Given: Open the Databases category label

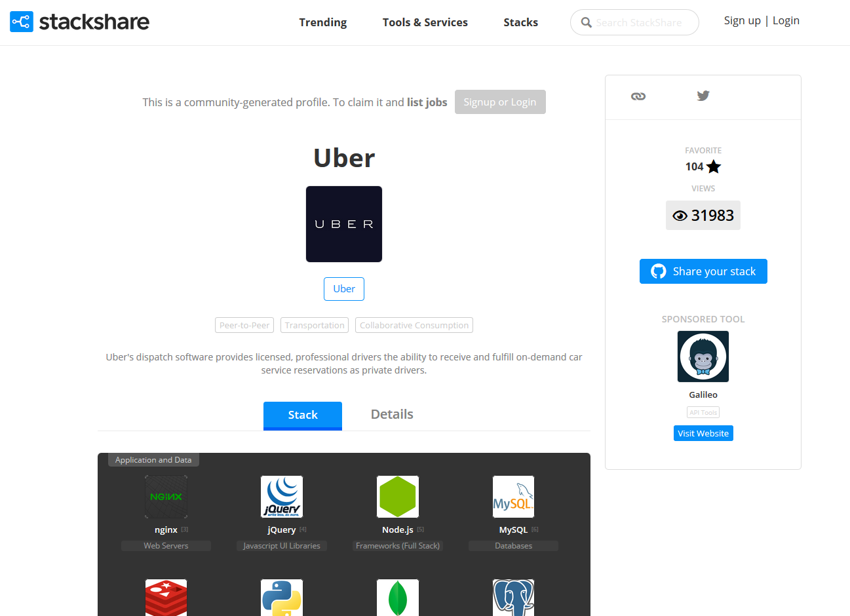Looking at the screenshot, I should point(514,546).
